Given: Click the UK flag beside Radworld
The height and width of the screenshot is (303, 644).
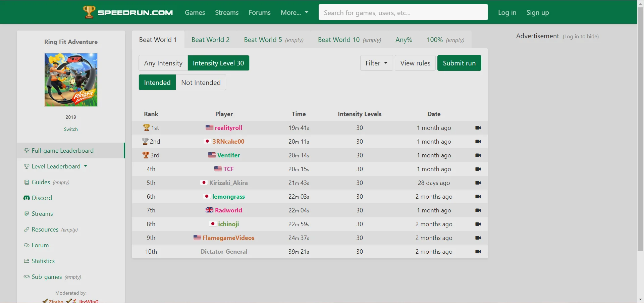Looking at the screenshot, I should [x=209, y=210].
